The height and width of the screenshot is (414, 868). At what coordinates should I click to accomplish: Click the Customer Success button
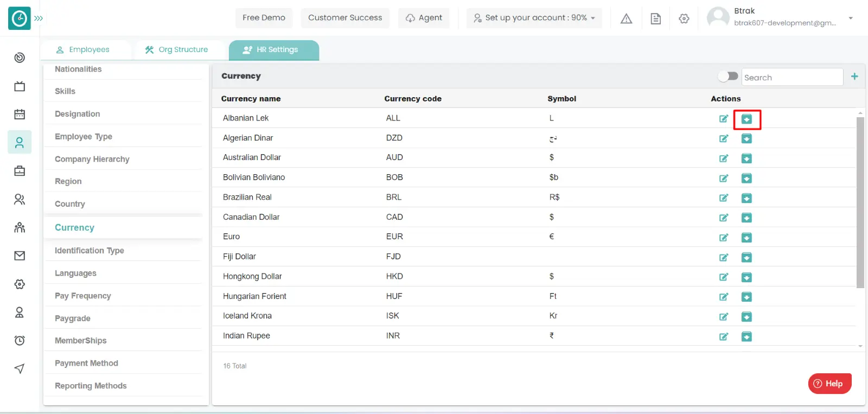345,18
